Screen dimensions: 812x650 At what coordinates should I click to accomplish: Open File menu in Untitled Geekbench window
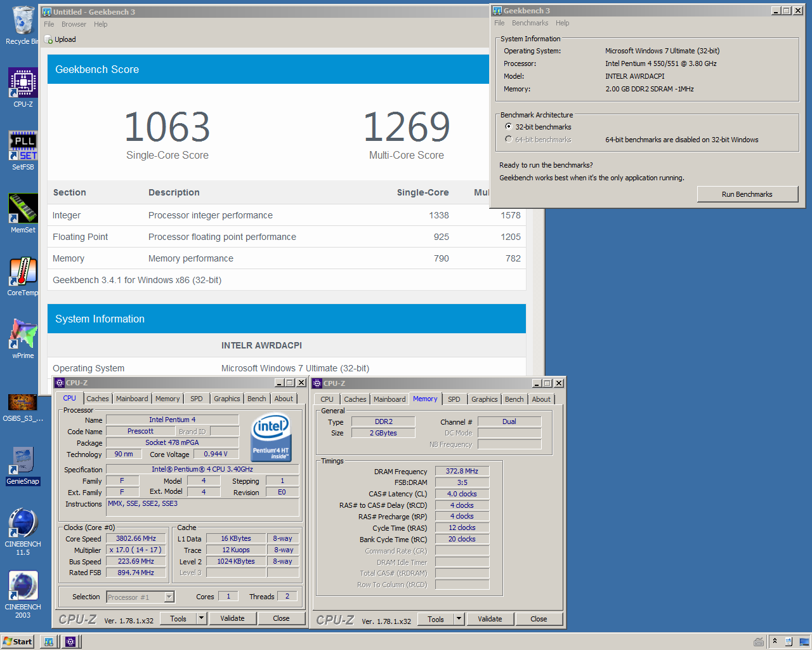click(49, 24)
